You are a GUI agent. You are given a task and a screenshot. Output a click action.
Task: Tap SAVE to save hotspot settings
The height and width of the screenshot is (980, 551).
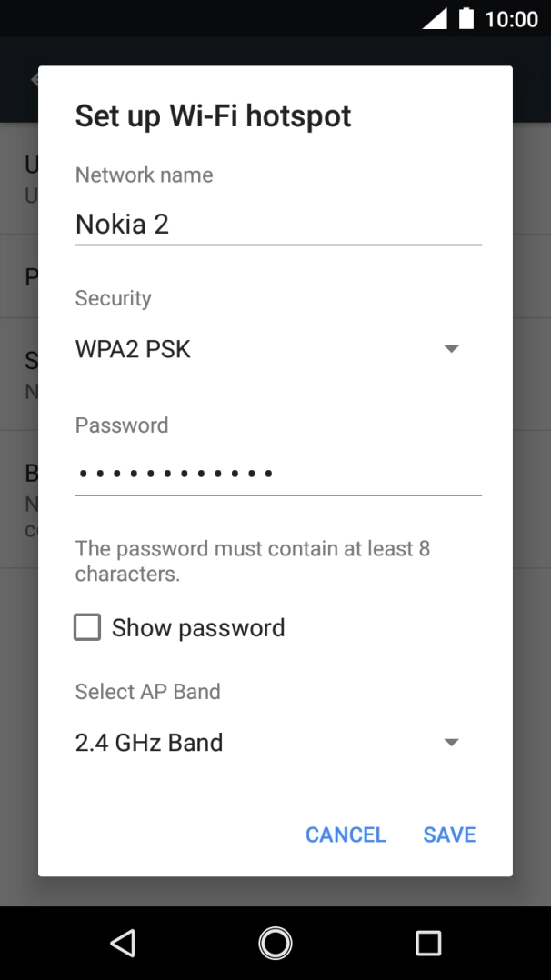pos(449,834)
